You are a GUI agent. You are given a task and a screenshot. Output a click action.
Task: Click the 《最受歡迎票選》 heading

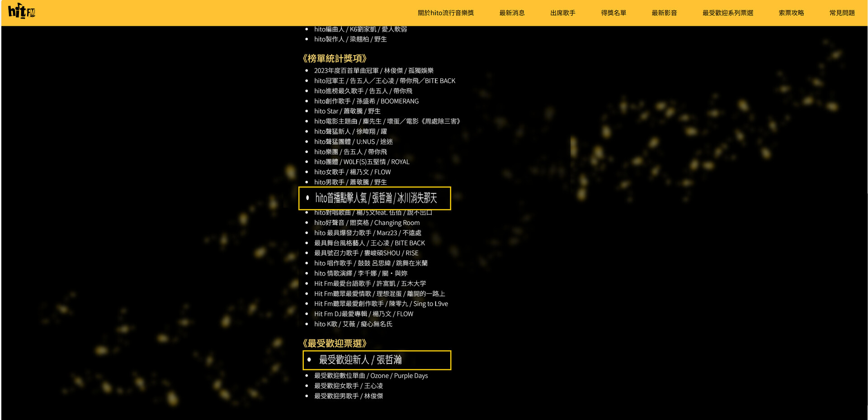[x=336, y=344]
